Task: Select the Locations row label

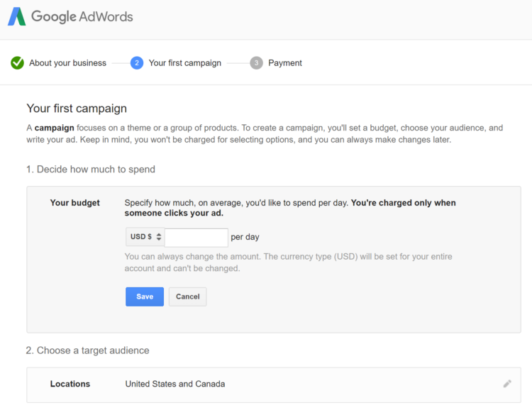Action: click(70, 384)
